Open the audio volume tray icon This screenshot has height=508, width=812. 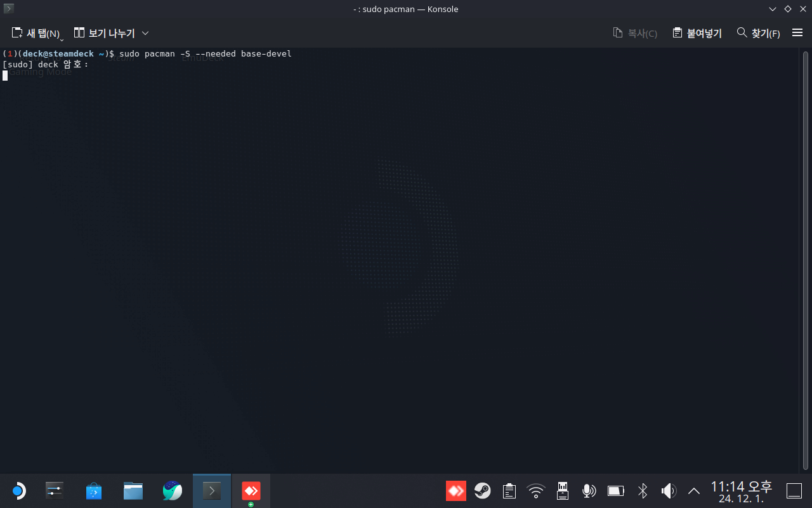click(669, 491)
